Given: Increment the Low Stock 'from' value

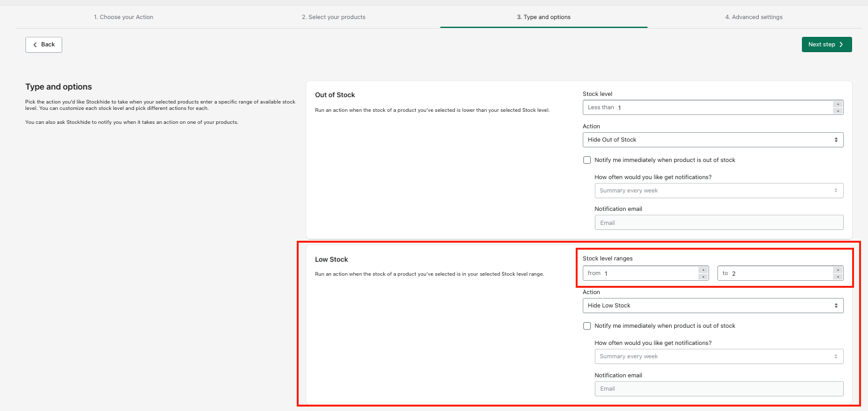Looking at the screenshot, I should [703, 270].
